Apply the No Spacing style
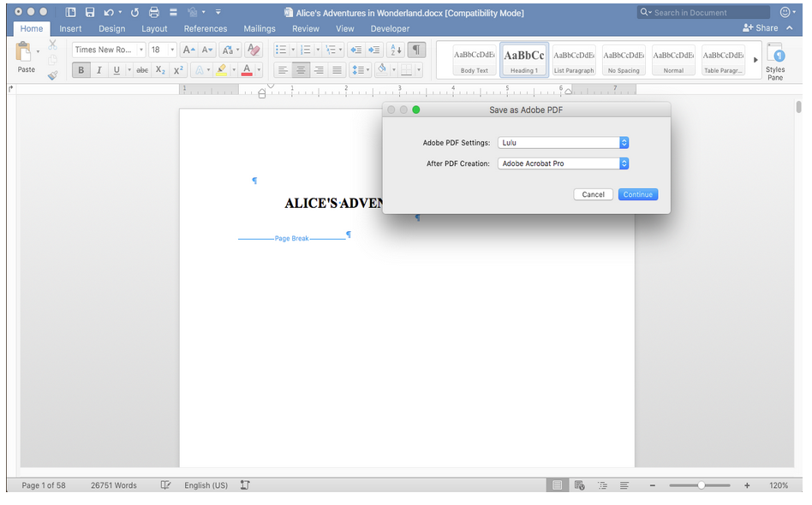 624,60
